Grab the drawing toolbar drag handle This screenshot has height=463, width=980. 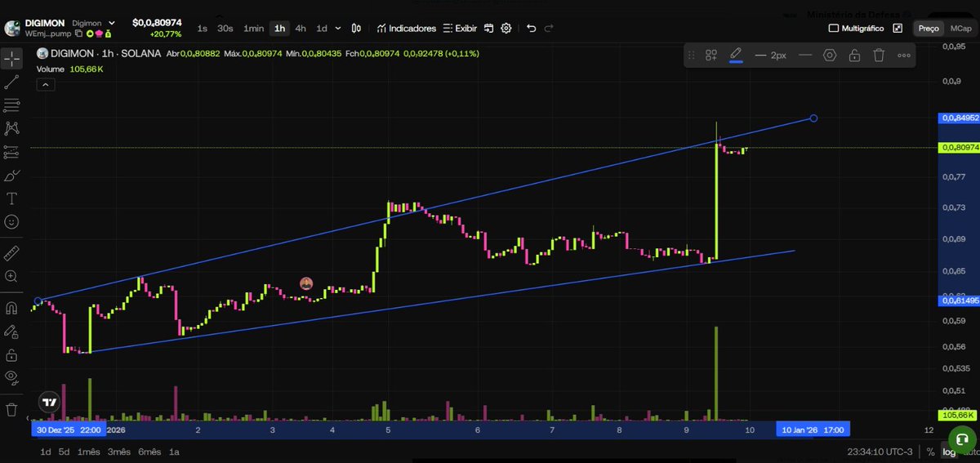(x=692, y=56)
